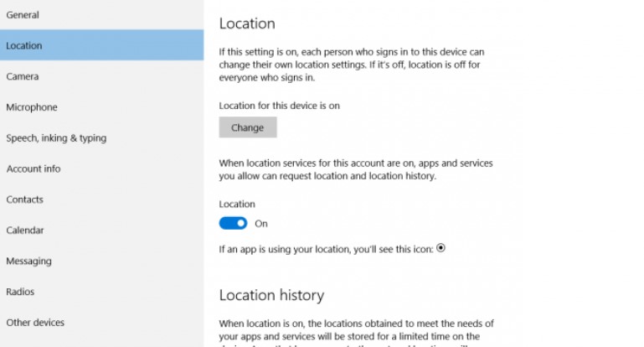Viewport: 644px width, 347px height.
Task: Open the Microphone settings page
Action: click(32, 107)
